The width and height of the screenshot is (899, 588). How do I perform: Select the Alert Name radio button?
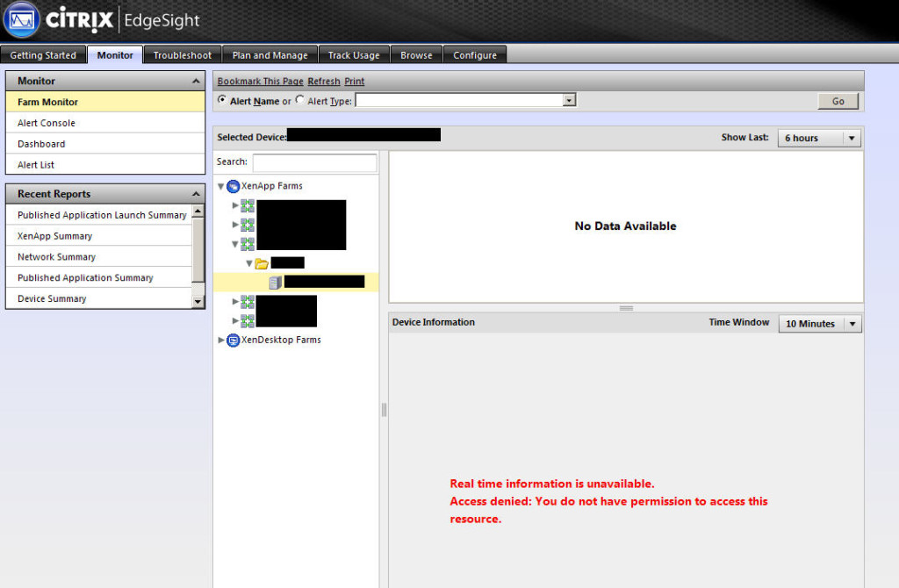tap(223, 99)
